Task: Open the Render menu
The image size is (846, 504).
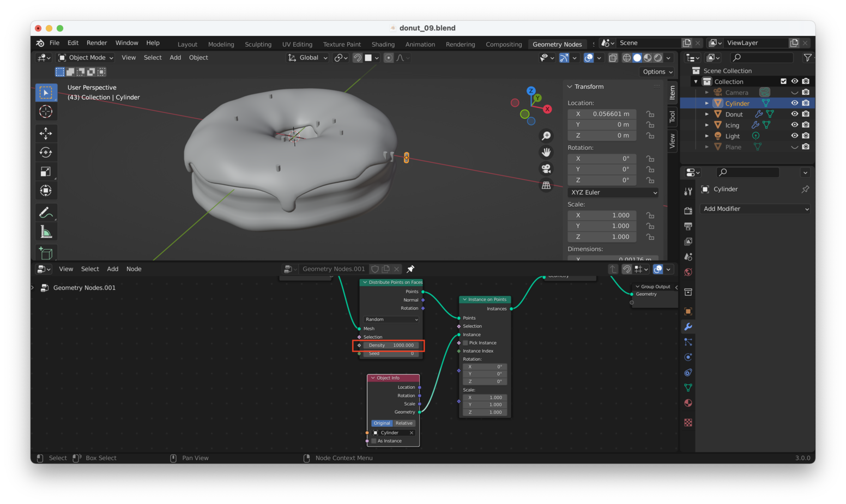Action: tap(96, 43)
